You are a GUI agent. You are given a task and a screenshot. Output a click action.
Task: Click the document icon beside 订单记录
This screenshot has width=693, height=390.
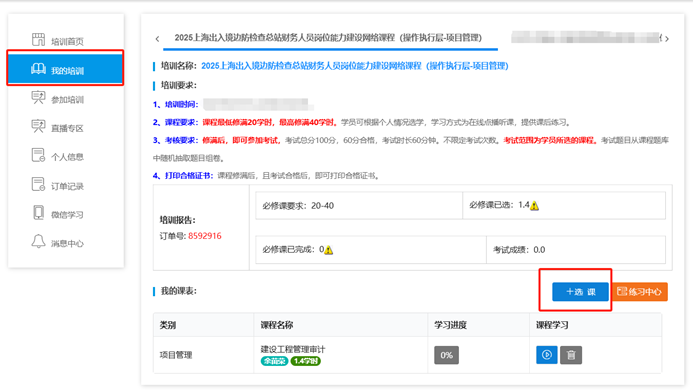[x=38, y=184]
